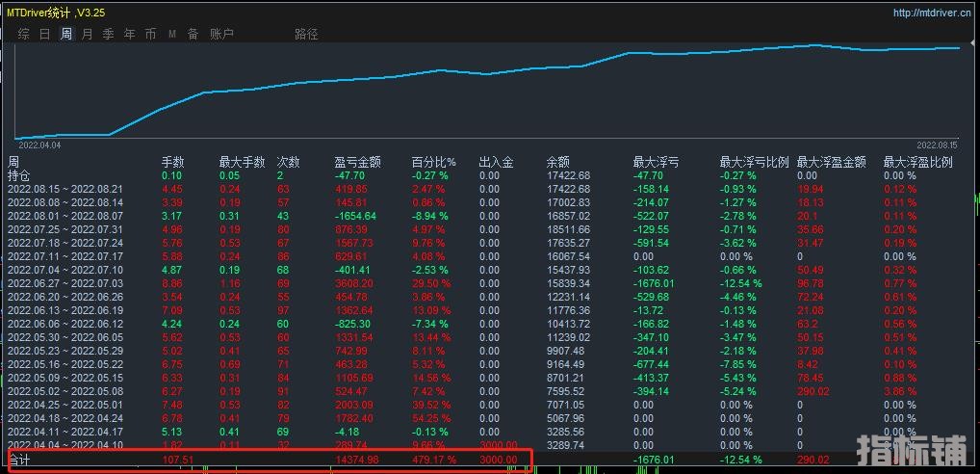The width and height of the screenshot is (980, 474).
Task: Click the 3608.20 profit amount cell
Action: pyautogui.click(x=353, y=283)
